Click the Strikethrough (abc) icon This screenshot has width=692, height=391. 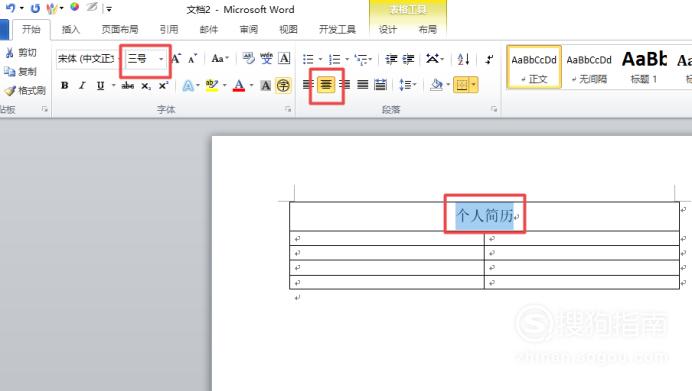[128, 85]
